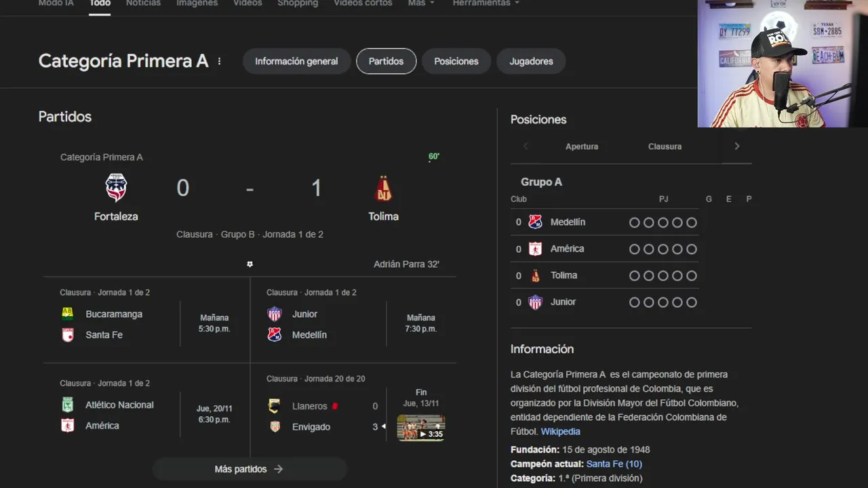Click the Grupo A heading

541,182
